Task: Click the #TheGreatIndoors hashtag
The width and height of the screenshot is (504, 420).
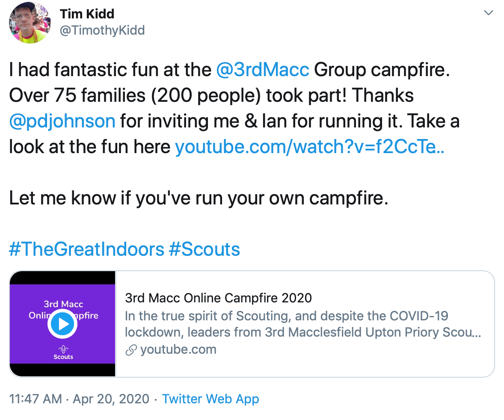Action: [x=86, y=249]
